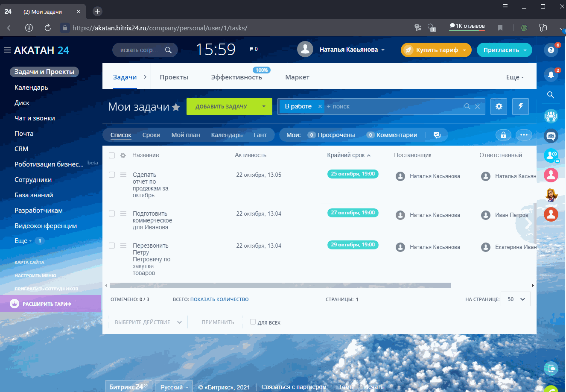Open the comments chat bubble counter icon
Image resolution: width=566 pixels, height=392 pixels.
click(437, 135)
